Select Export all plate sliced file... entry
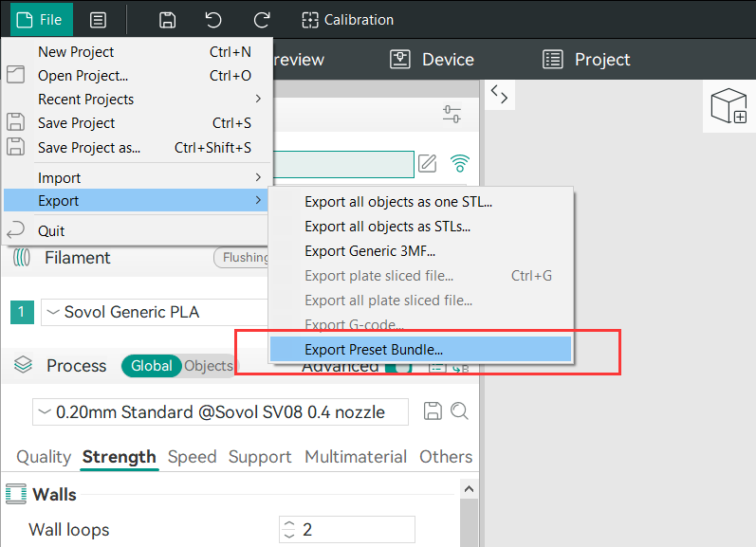756x547 pixels. pos(420,301)
